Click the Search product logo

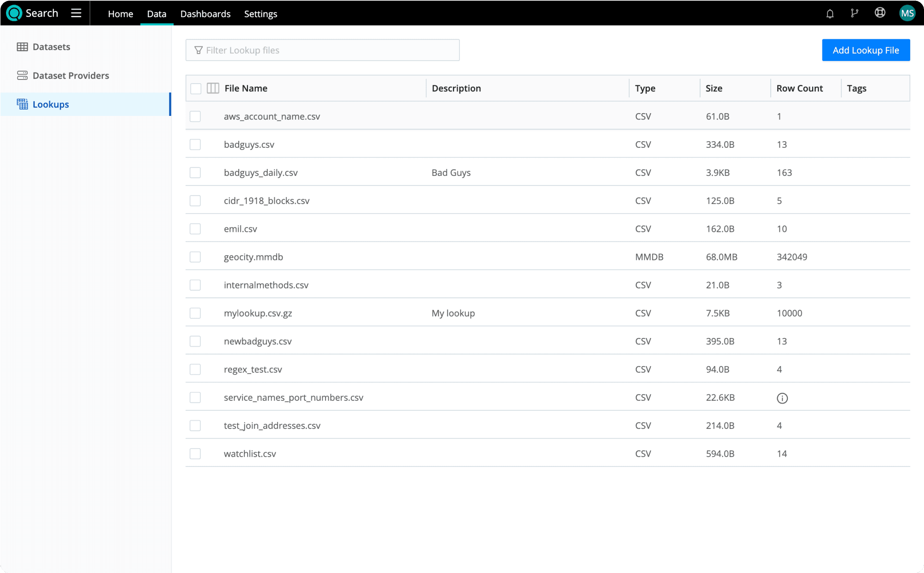[x=14, y=13]
